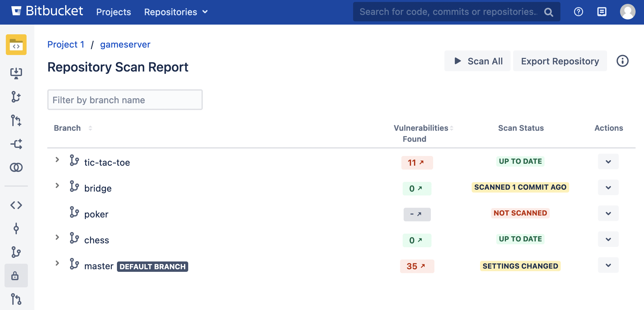Screen dimensions: 644x310
Task: Open the commits icon in sidebar
Action: tap(16, 229)
